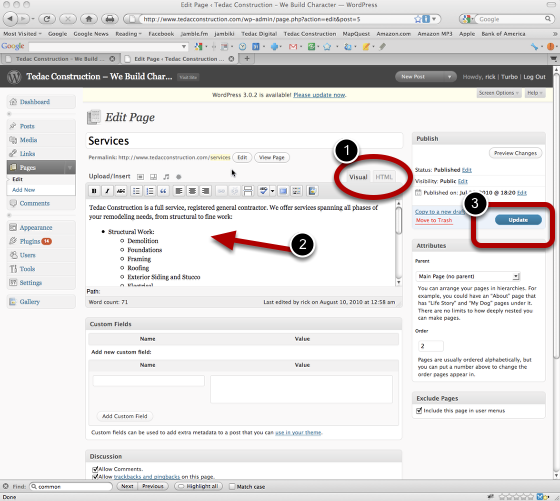Click Add Custom Field button
Viewport: 560px width, 501px height.
tap(125, 416)
